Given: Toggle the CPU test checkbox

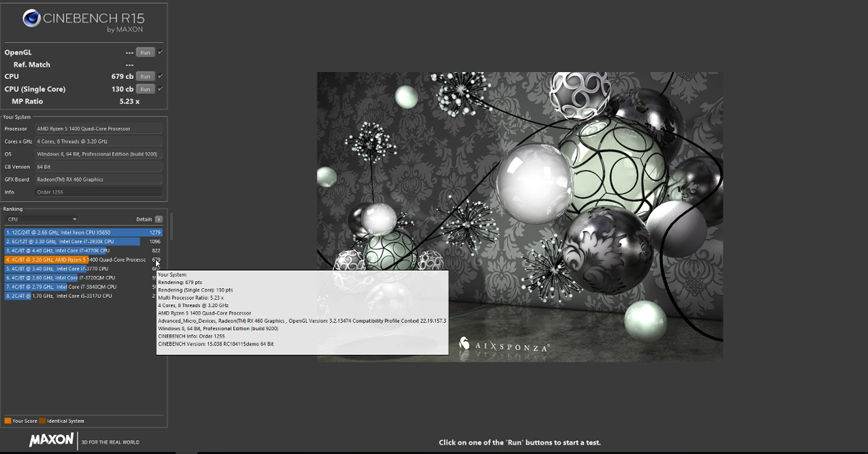Looking at the screenshot, I should [x=160, y=76].
